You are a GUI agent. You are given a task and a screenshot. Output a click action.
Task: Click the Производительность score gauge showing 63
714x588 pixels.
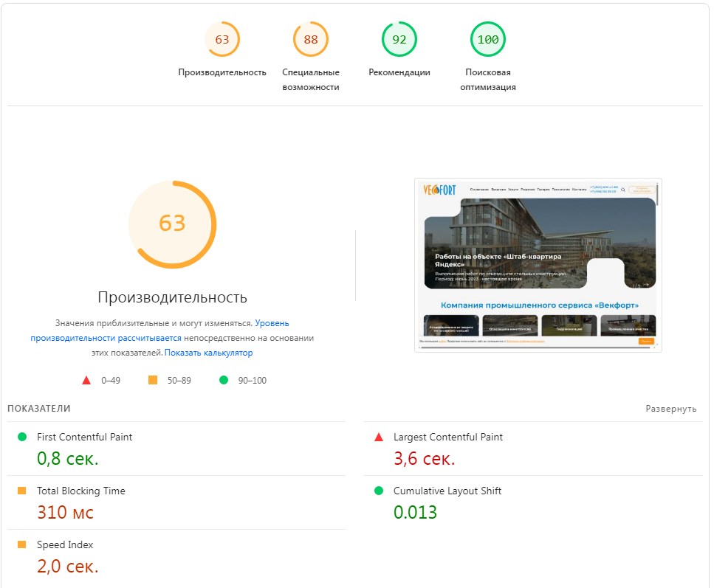tap(223, 41)
